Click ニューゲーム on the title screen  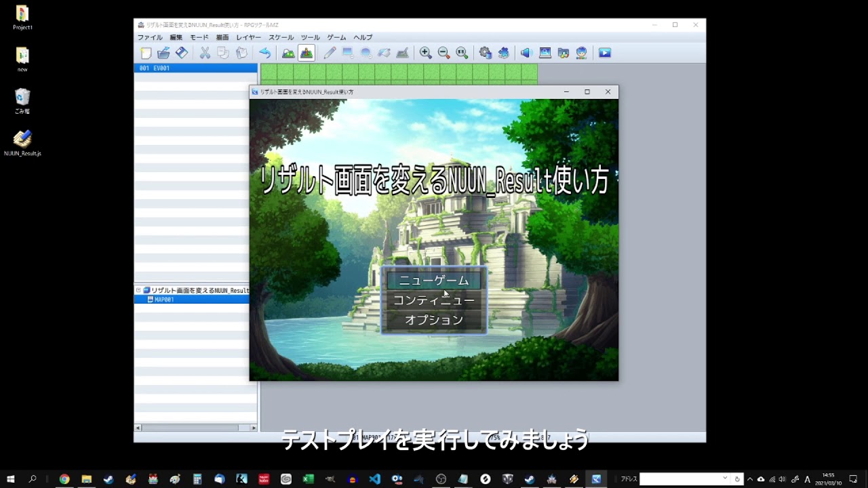(434, 280)
